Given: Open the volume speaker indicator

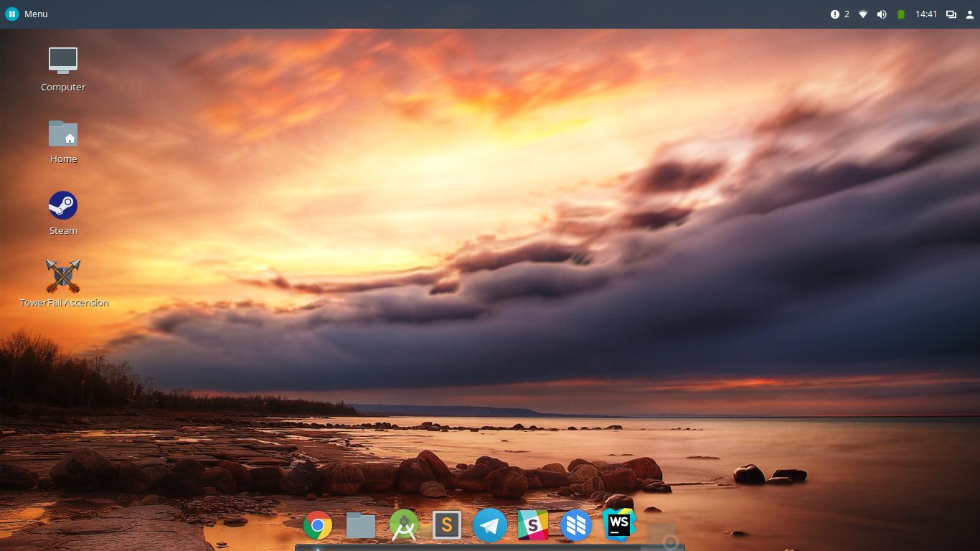Looking at the screenshot, I should 882,14.
